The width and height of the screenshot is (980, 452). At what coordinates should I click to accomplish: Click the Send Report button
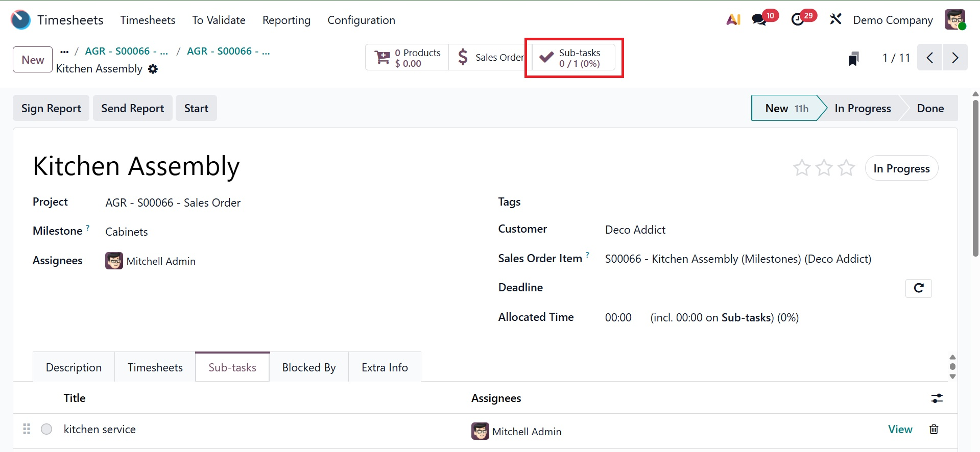pyautogui.click(x=133, y=108)
